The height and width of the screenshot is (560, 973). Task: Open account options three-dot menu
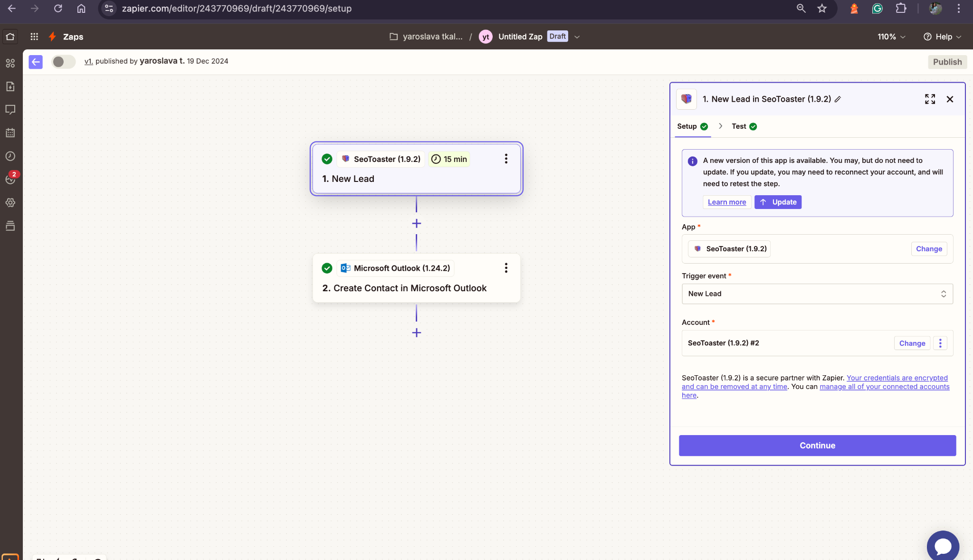point(940,343)
